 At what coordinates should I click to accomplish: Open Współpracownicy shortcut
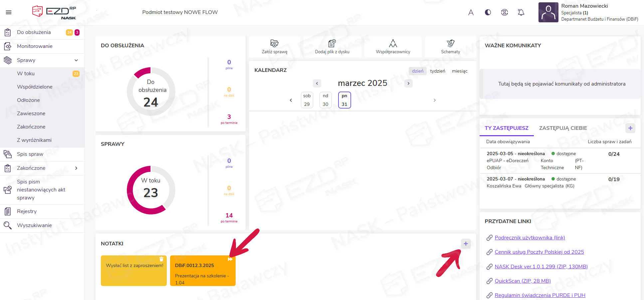(393, 43)
